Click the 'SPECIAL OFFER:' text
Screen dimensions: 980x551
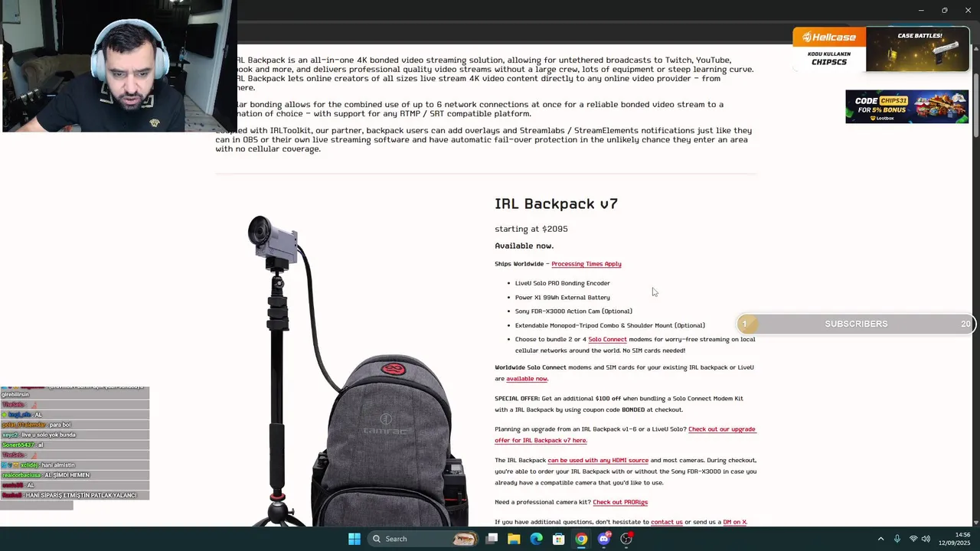517,399
